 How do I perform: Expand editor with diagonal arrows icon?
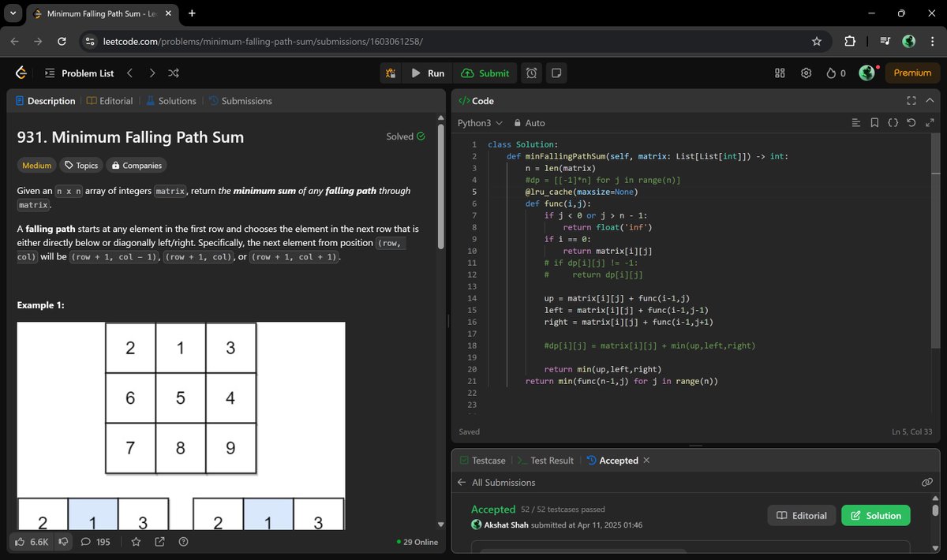tap(930, 123)
